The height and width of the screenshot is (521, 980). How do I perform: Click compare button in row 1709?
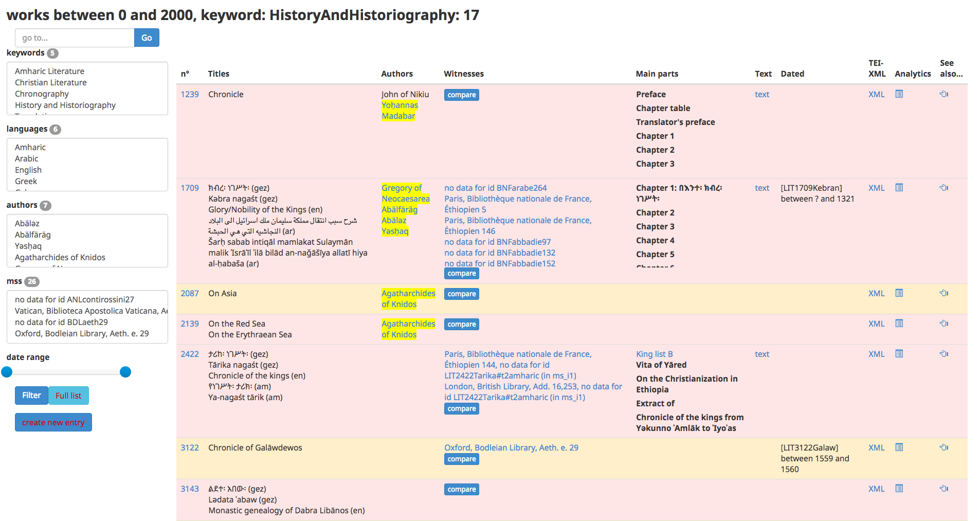pos(462,273)
